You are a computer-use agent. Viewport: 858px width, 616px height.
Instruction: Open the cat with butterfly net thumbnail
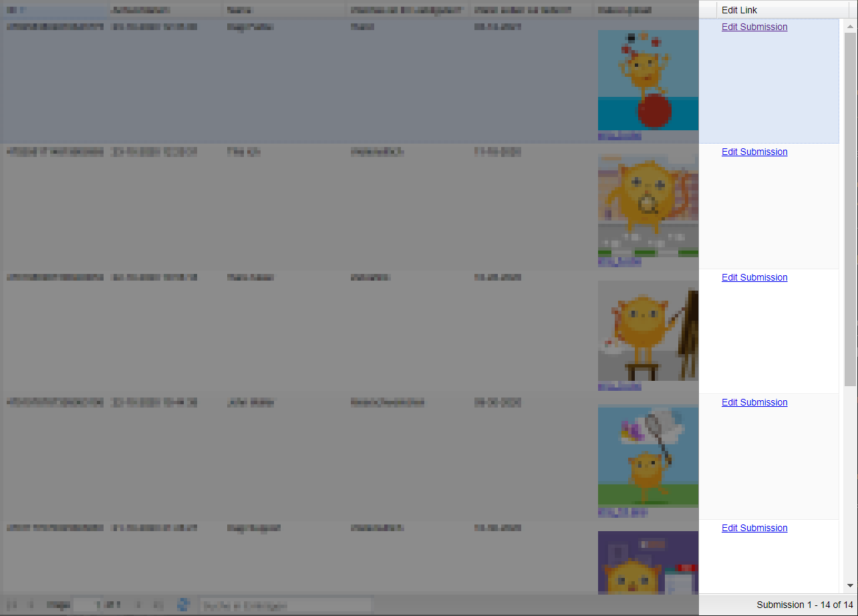tap(648, 456)
